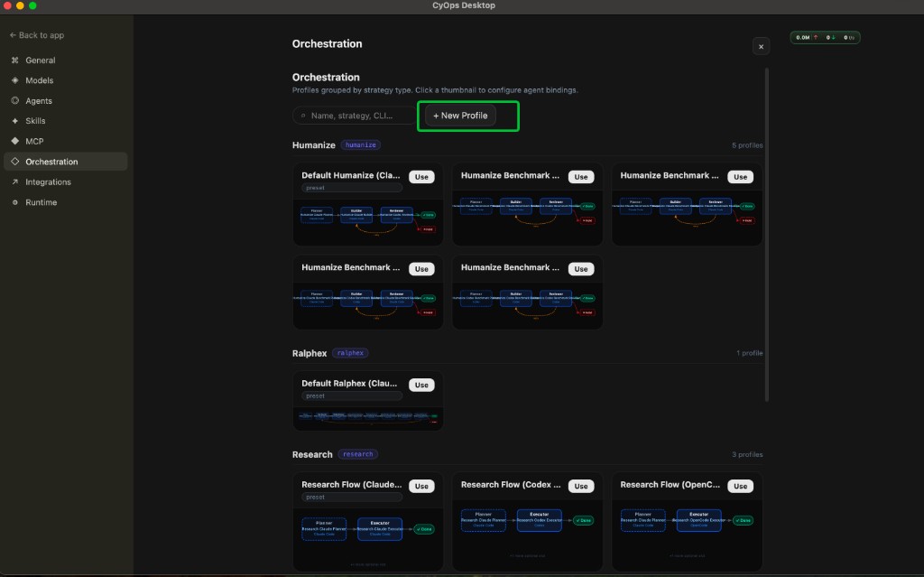Image resolution: width=924 pixels, height=577 pixels.
Task: Click preset badge on Research Flow (Claude) card
Action: tap(352, 498)
